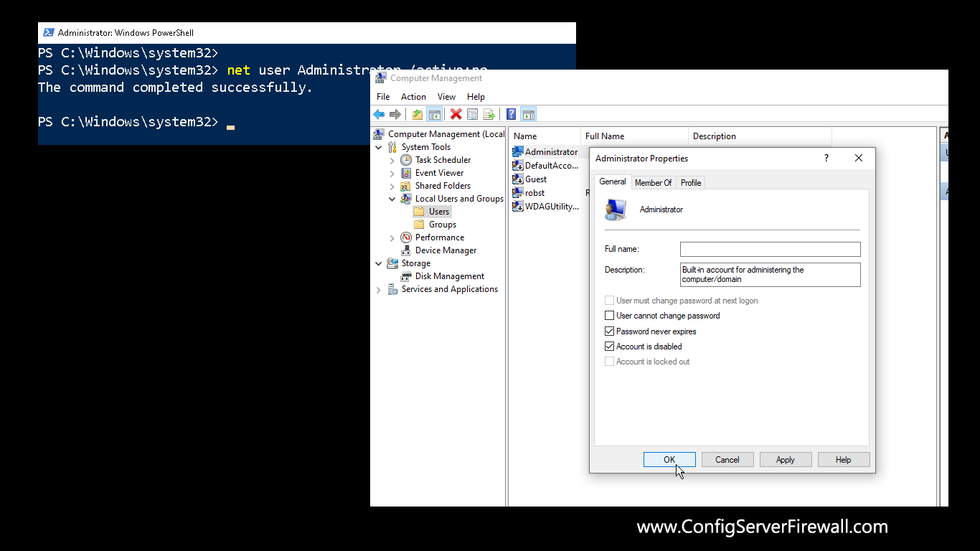Open the Action menu

coord(413,97)
